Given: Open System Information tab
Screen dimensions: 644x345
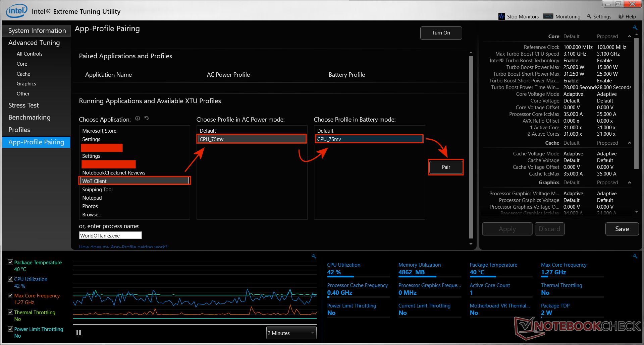Looking at the screenshot, I should tap(37, 30).
